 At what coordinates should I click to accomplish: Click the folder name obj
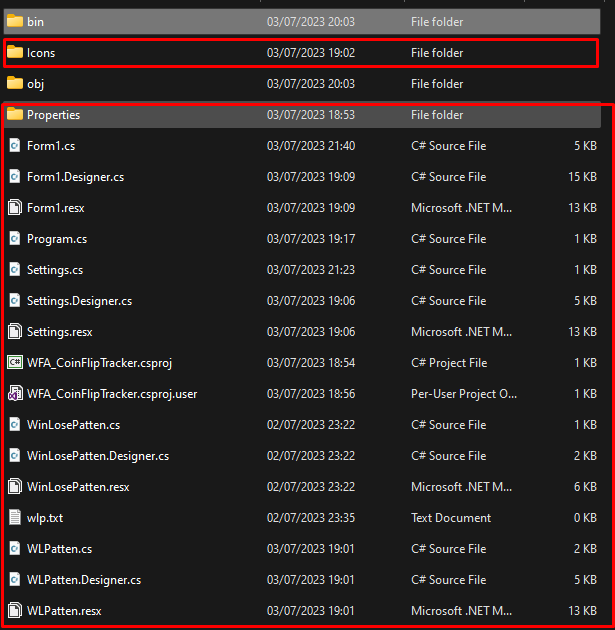pos(35,84)
